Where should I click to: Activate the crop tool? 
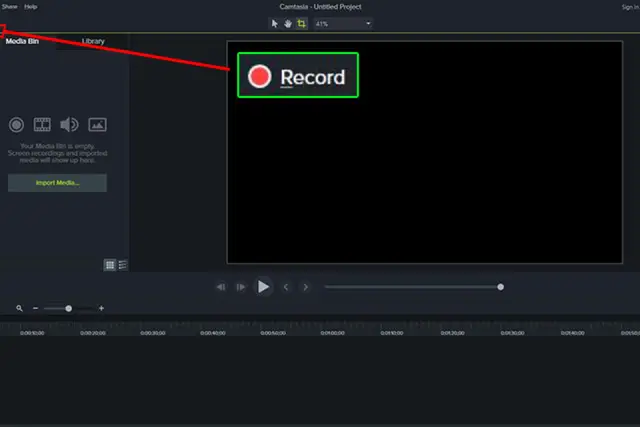301,24
